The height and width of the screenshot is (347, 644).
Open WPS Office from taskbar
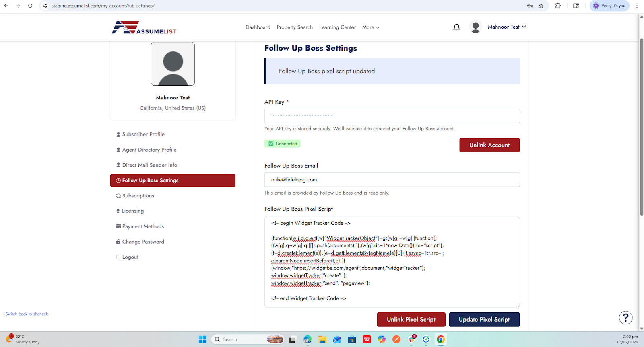click(x=367, y=339)
